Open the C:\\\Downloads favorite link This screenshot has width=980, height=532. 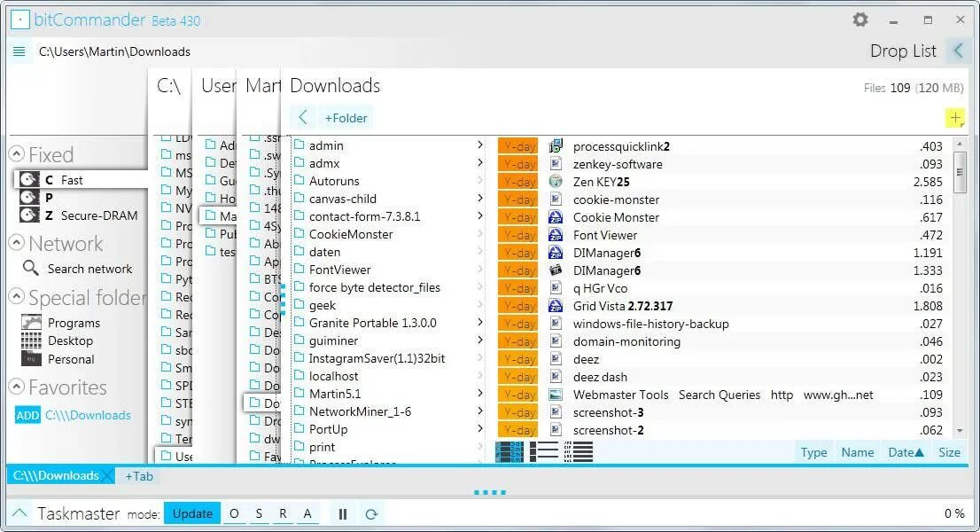tap(88, 415)
